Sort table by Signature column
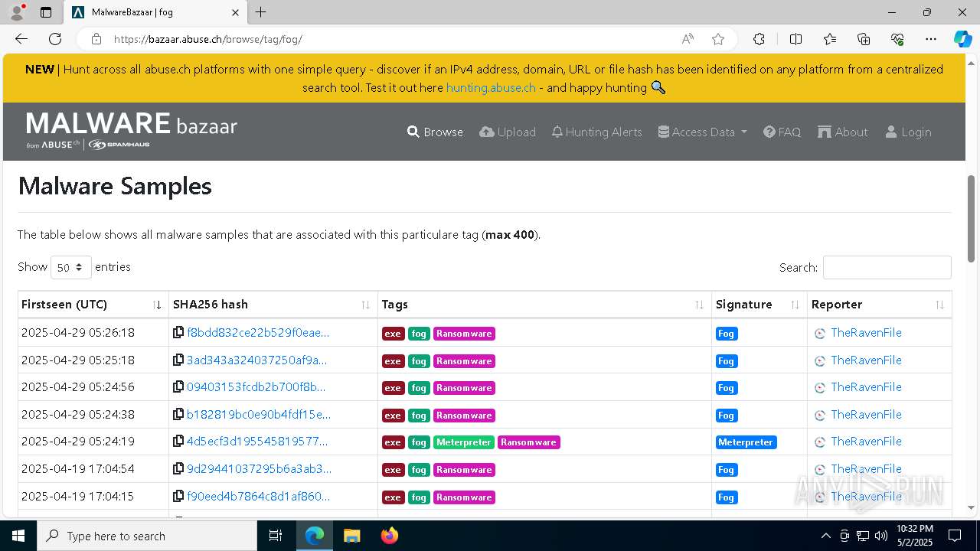This screenshot has height=551, width=980. click(x=759, y=305)
